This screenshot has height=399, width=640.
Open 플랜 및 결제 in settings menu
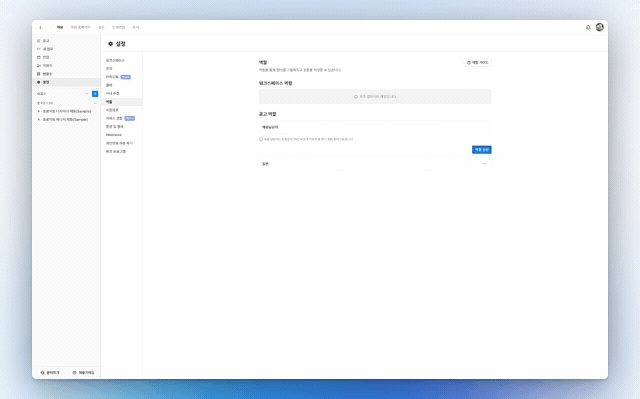(x=115, y=126)
